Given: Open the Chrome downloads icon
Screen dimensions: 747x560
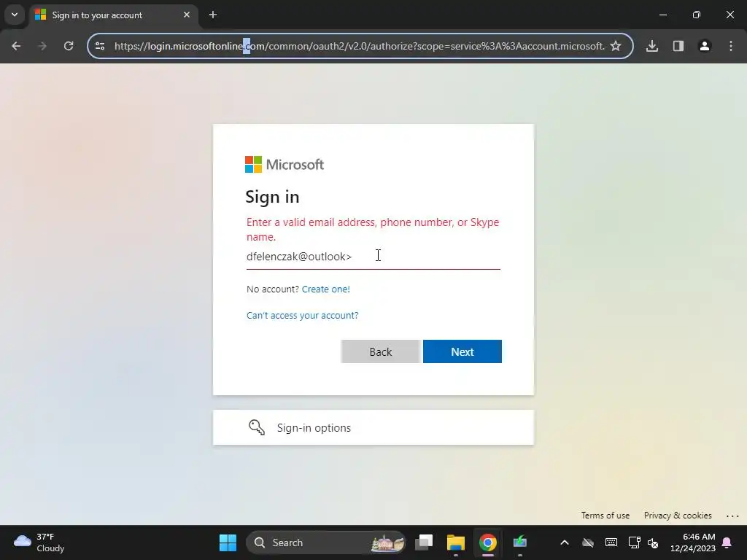Looking at the screenshot, I should (652, 46).
